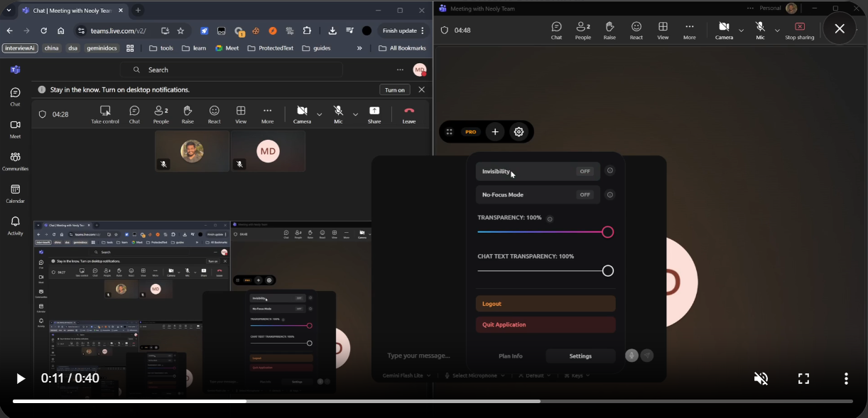Expand the hidden bookmarks overflow chevron
This screenshot has height=418, width=868.
point(359,48)
